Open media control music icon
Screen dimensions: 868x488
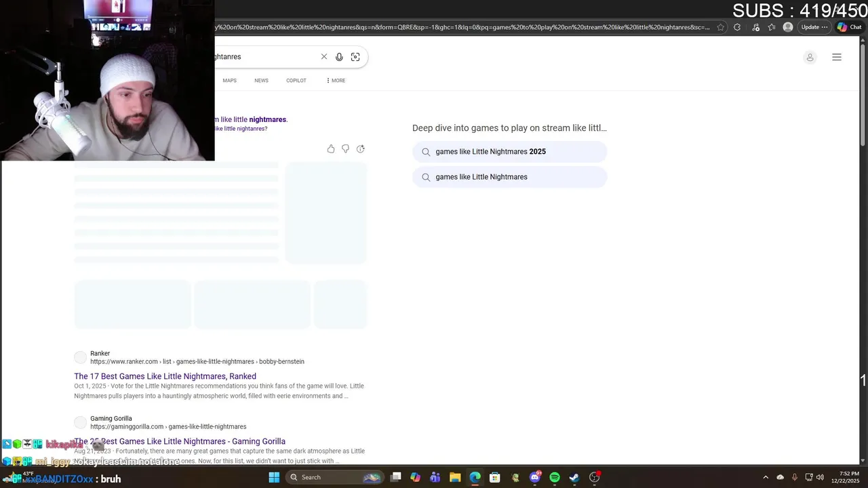pos(755,27)
